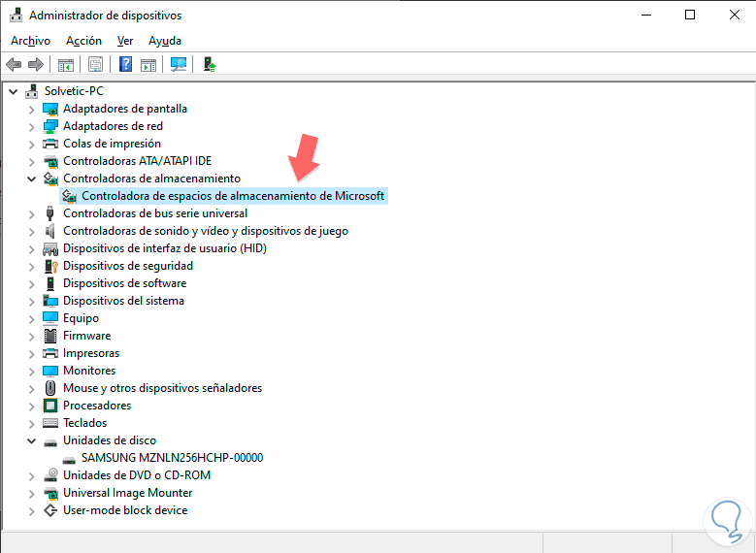The height and width of the screenshot is (553, 756).
Task: Select Colas de impresión label
Action: point(112,144)
